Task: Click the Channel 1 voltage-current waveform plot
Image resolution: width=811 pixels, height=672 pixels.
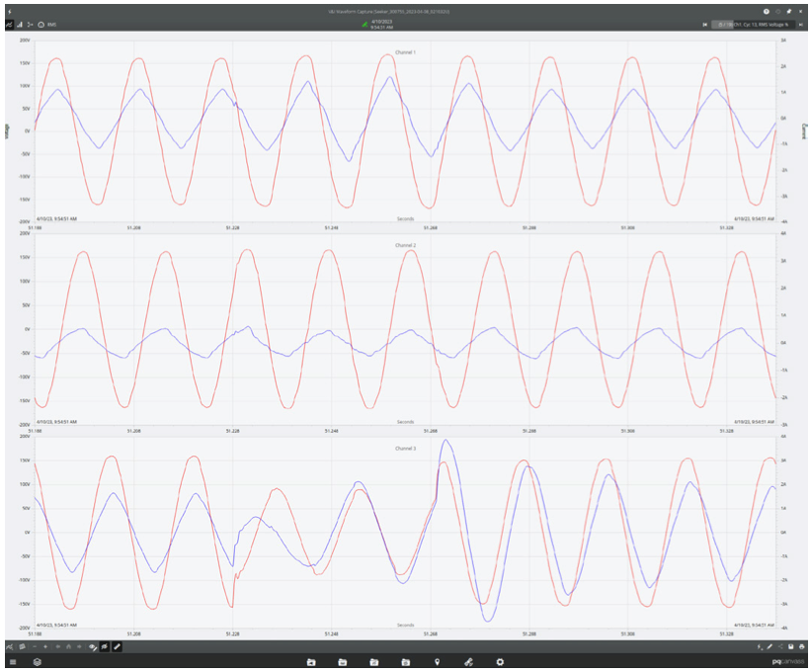Action: [x=405, y=130]
